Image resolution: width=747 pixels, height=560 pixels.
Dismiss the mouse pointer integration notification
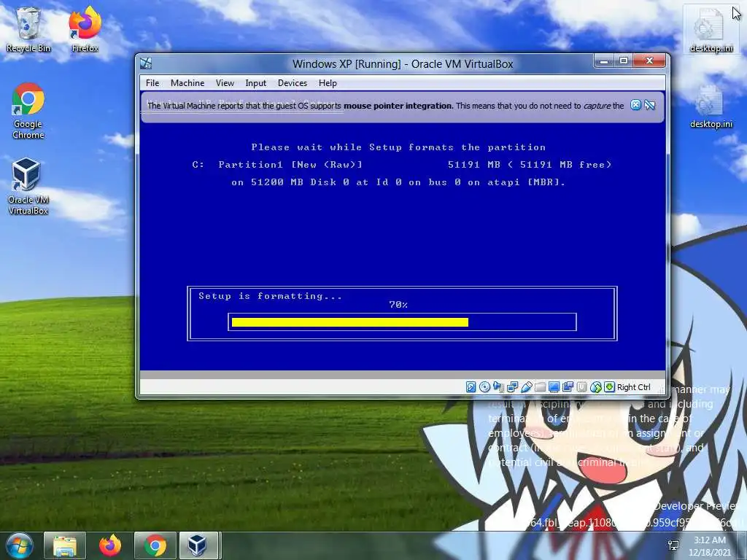pyautogui.click(x=635, y=105)
